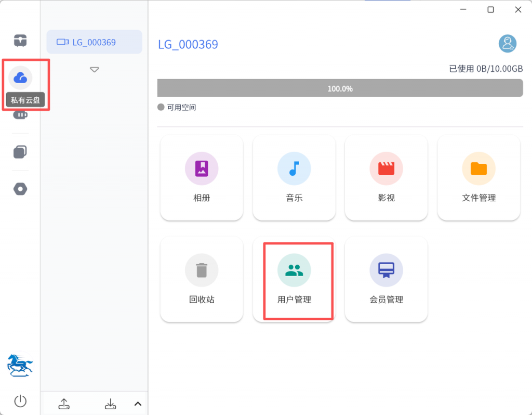Click the treasure chest icon in sidebar

pyautogui.click(x=20, y=41)
